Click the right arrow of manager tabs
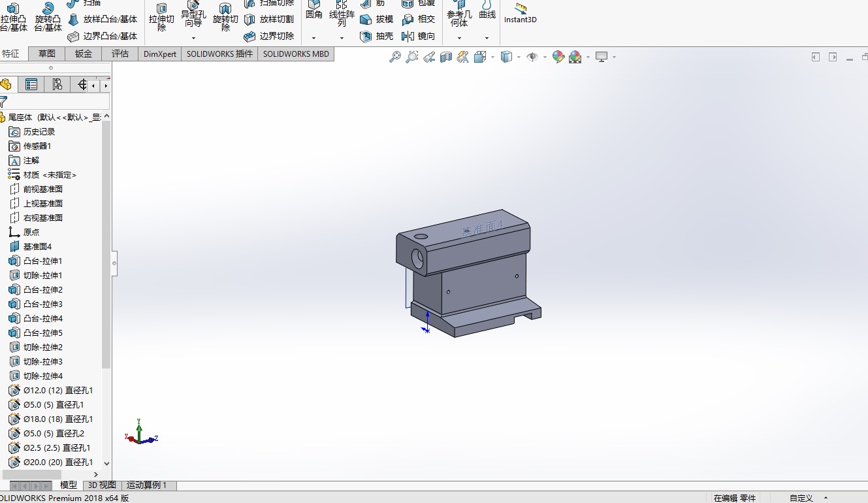The image size is (868, 503). click(106, 85)
